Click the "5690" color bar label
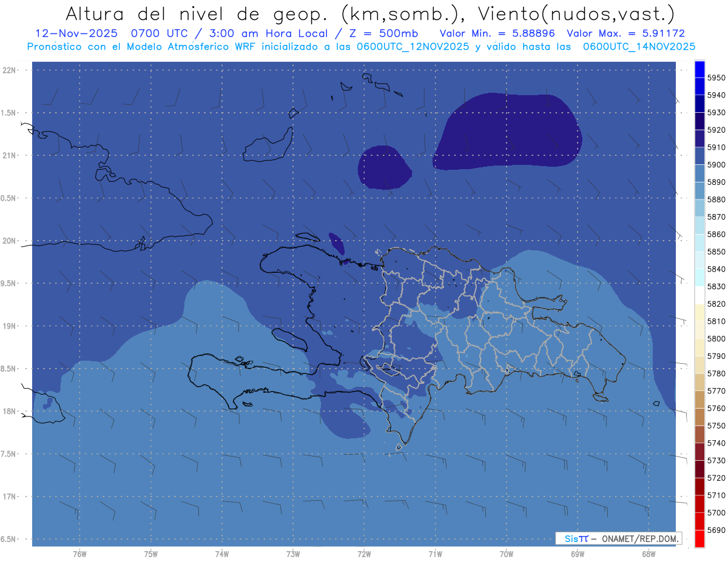 click(x=716, y=530)
